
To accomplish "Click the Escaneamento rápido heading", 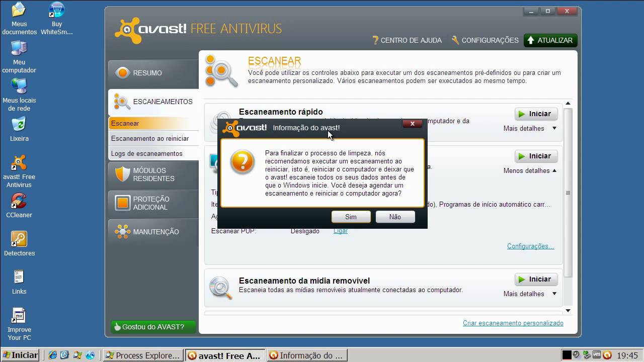I will [x=281, y=112].
